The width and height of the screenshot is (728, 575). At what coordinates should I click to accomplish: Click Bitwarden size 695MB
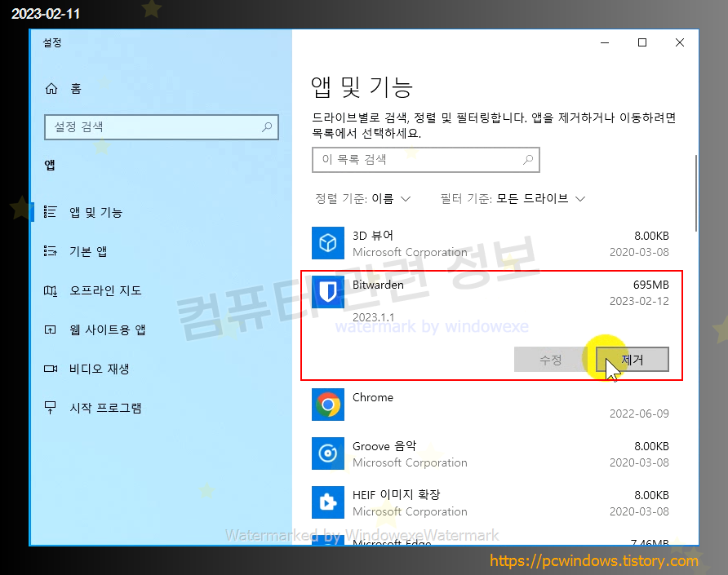click(651, 285)
